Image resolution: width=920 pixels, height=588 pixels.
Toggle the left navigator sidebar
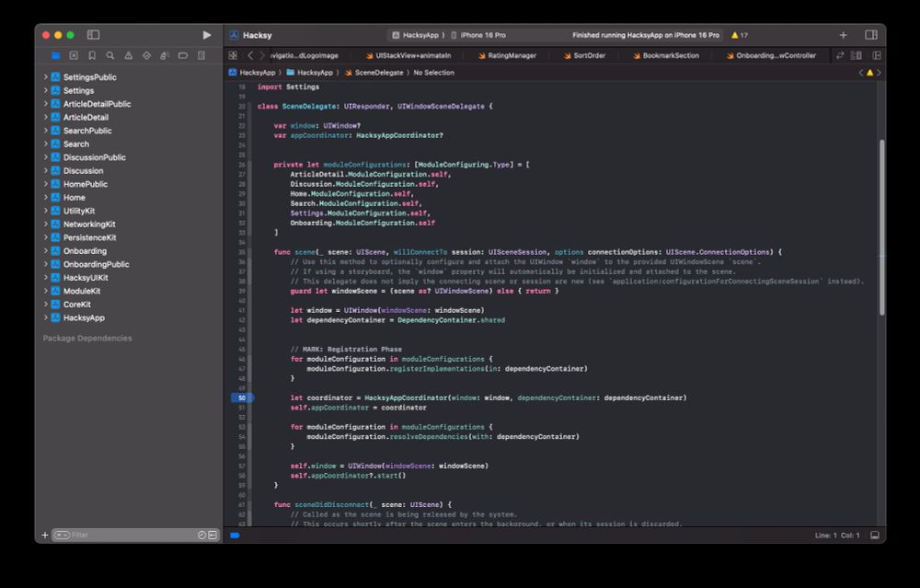click(93, 35)
